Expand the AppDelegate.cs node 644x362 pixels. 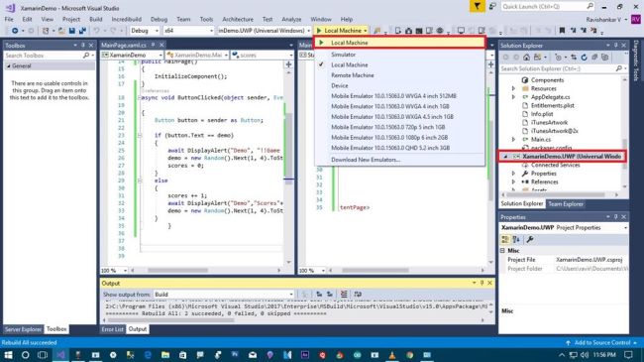(x=513, y=97)
